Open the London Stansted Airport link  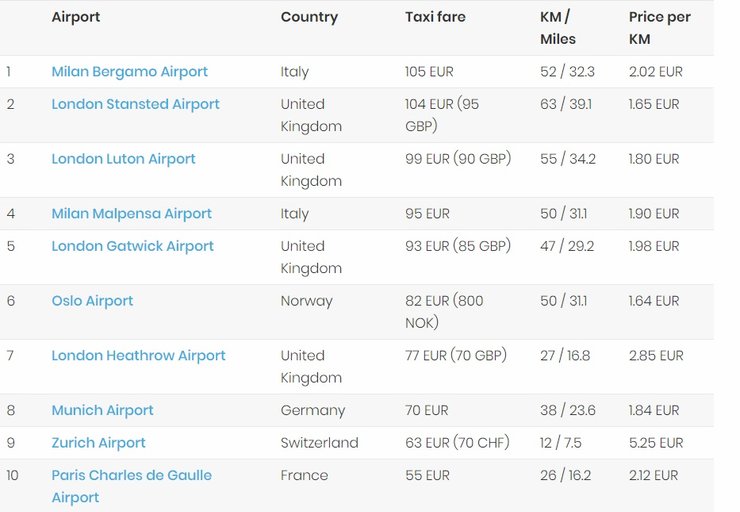[135, 104]
